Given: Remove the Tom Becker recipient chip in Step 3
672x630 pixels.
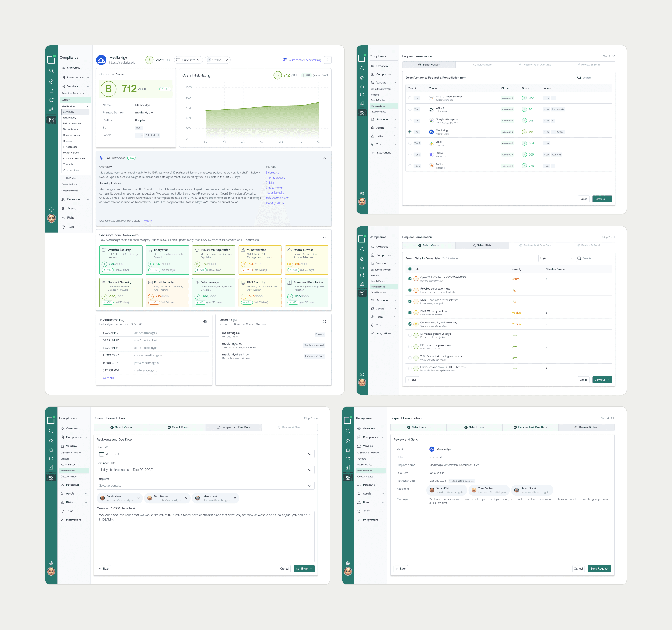Looking at the screenshot, I should 186,498.
